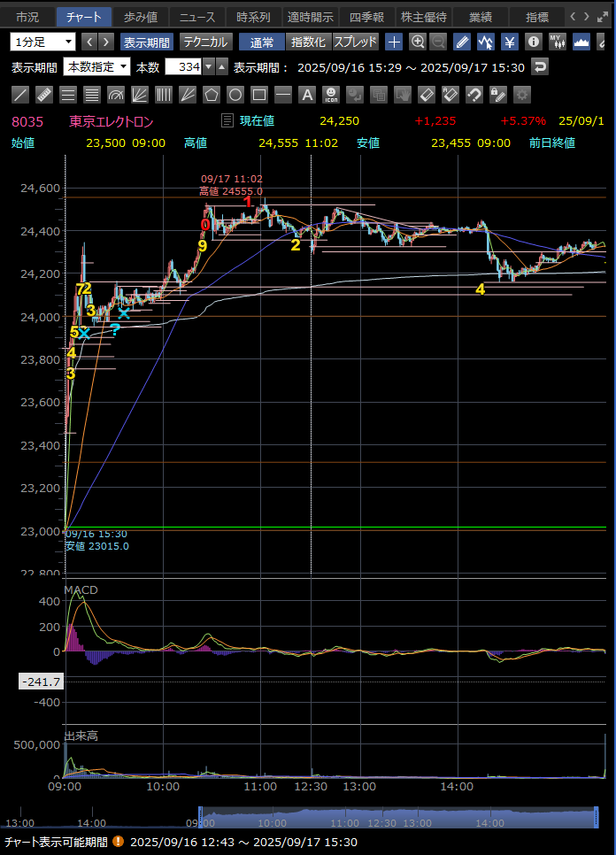Select the rectangle drawing tool

258,95
